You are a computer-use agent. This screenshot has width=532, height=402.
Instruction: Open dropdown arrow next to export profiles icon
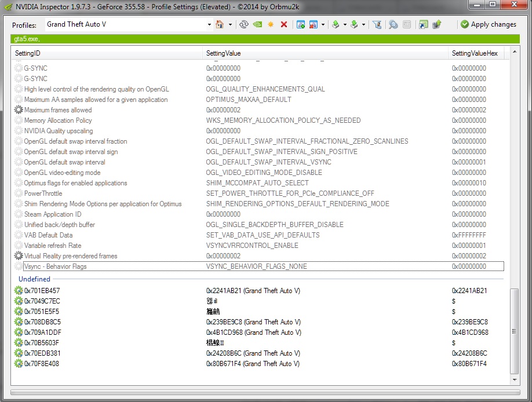click(x=345, y=24)
